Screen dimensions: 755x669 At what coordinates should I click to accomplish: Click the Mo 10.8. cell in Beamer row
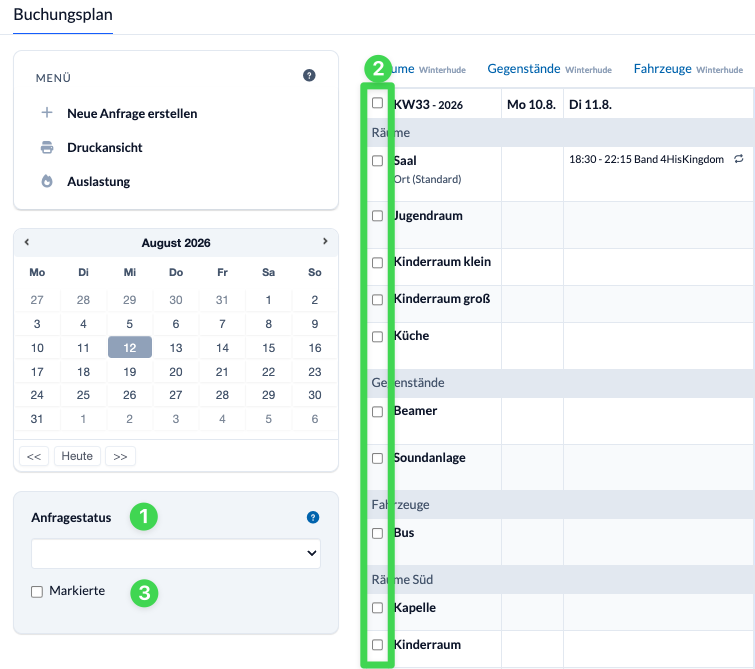click(x=533, y=421)
